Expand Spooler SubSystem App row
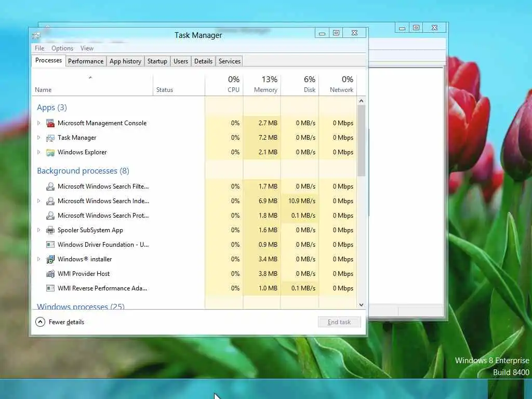Image resolution: width=532 pixels, height=399 pixels. coord(38,230)
